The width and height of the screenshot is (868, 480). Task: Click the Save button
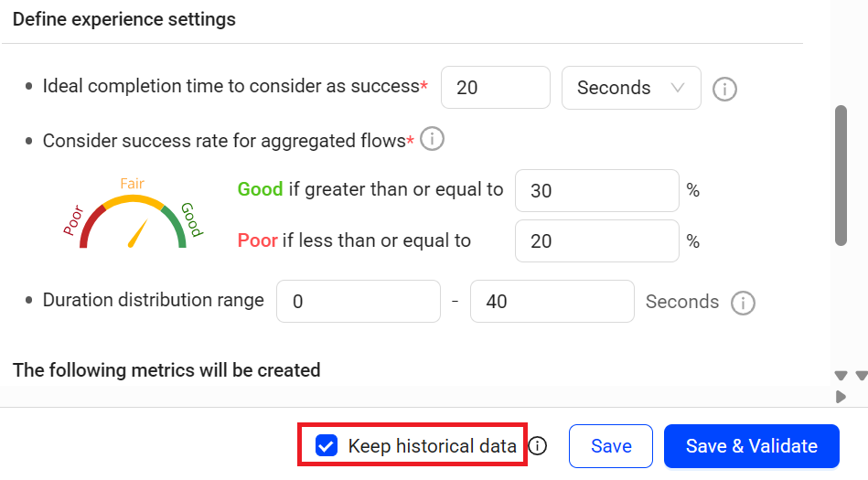pyautogui.click(x=611, y=445)
